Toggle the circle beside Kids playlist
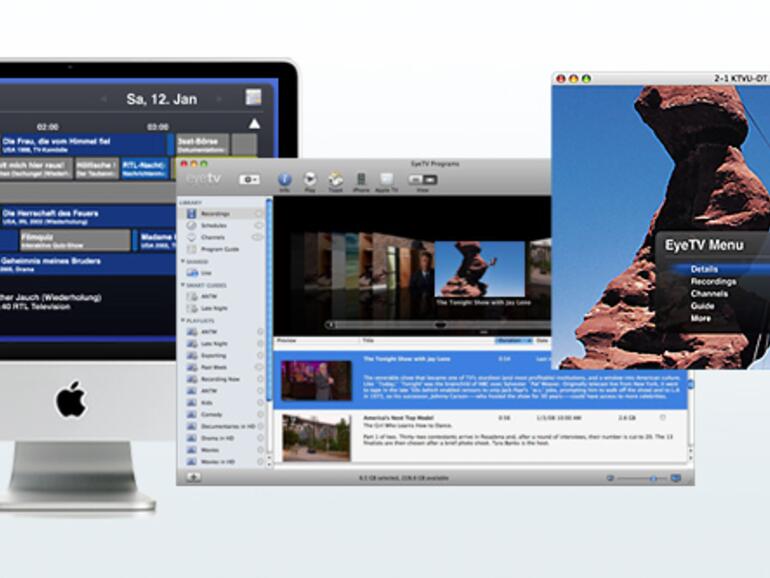770x578 pixels. [x=260, y=403]
